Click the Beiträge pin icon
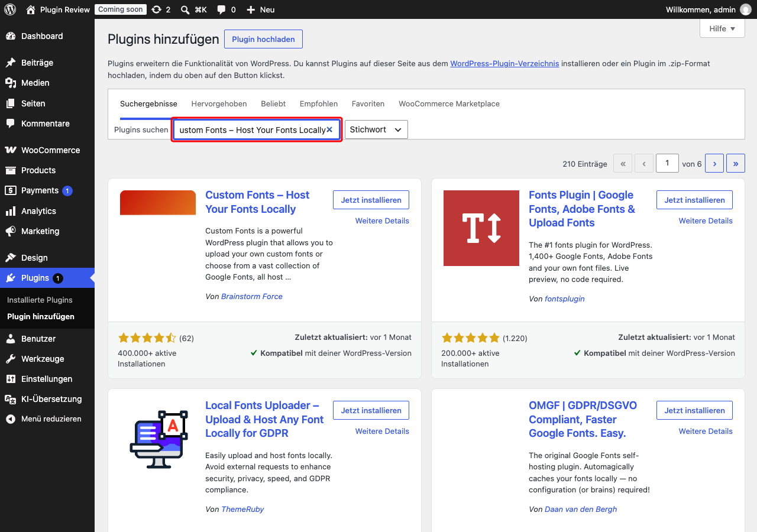The image size is (757, 532). point(11,63)
